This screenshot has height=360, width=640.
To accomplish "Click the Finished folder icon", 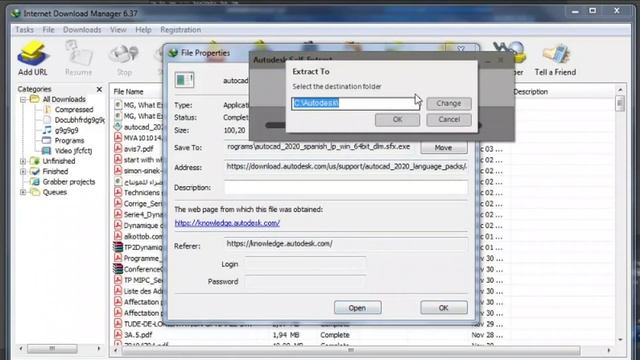I will (35, 171).
